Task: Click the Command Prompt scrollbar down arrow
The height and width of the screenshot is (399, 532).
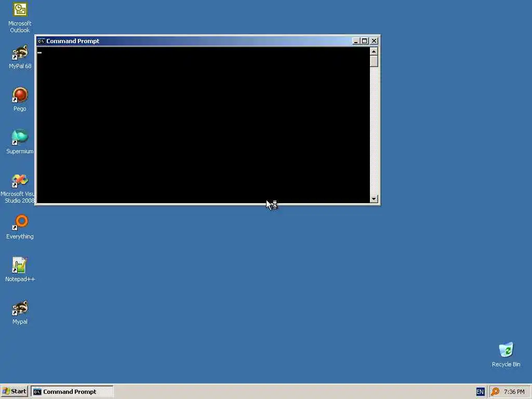Action: click(374, 199)
